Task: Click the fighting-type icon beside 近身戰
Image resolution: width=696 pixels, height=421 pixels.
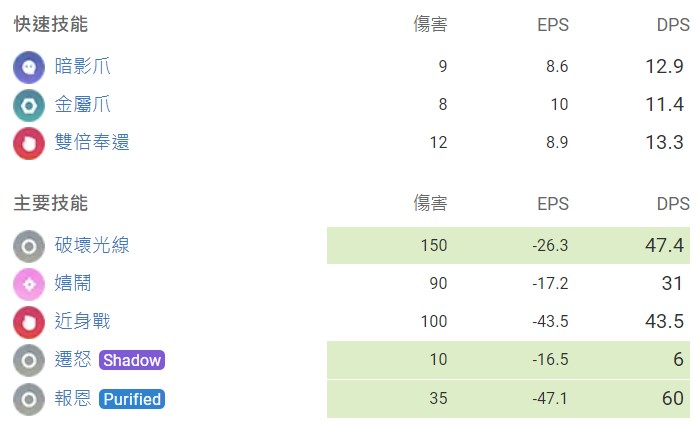Action: coord(29,322)
